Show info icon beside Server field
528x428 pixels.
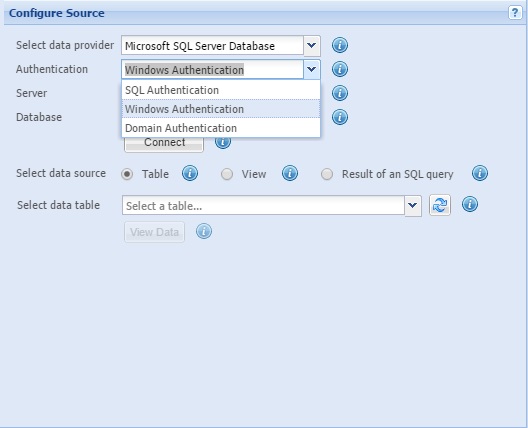click(340, 93)
